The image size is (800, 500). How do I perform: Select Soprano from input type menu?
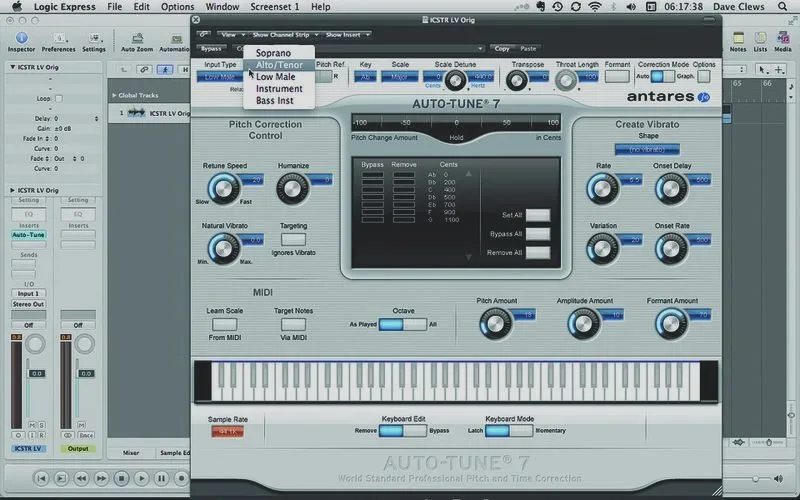tap(279, 53)
